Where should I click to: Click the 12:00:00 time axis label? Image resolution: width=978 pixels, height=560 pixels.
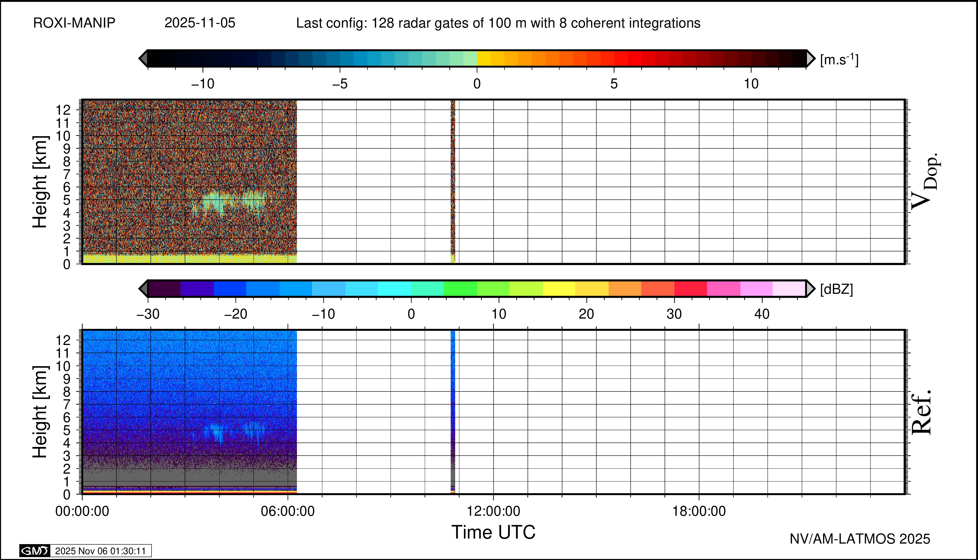point(493,511)
